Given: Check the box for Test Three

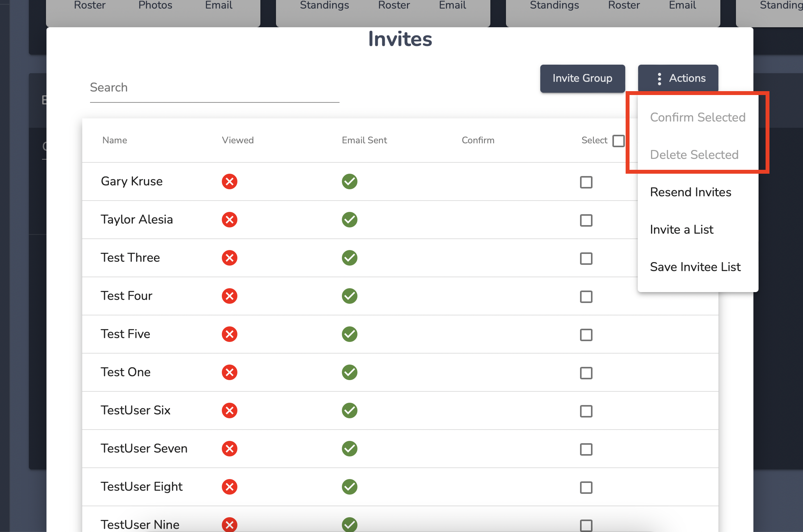Looking at the screenshot, I should click(x=586, y=259).
